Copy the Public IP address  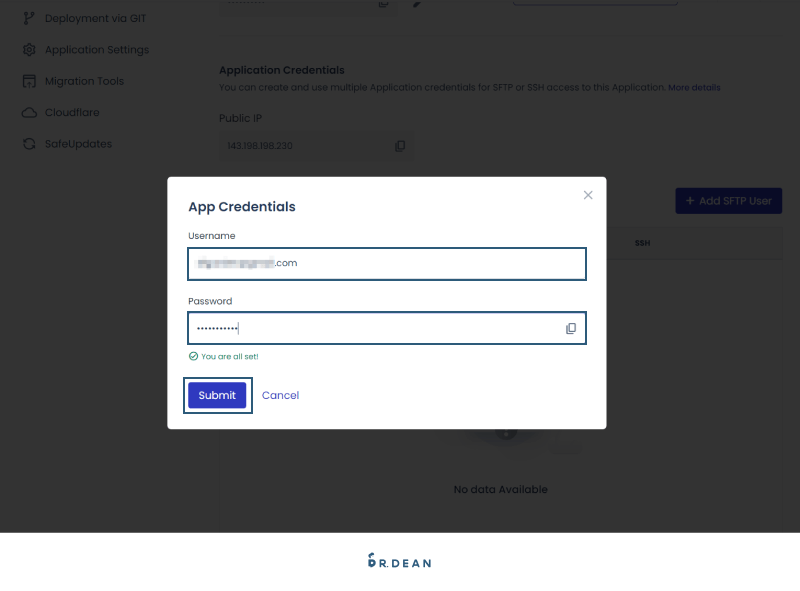pos(400,146)
